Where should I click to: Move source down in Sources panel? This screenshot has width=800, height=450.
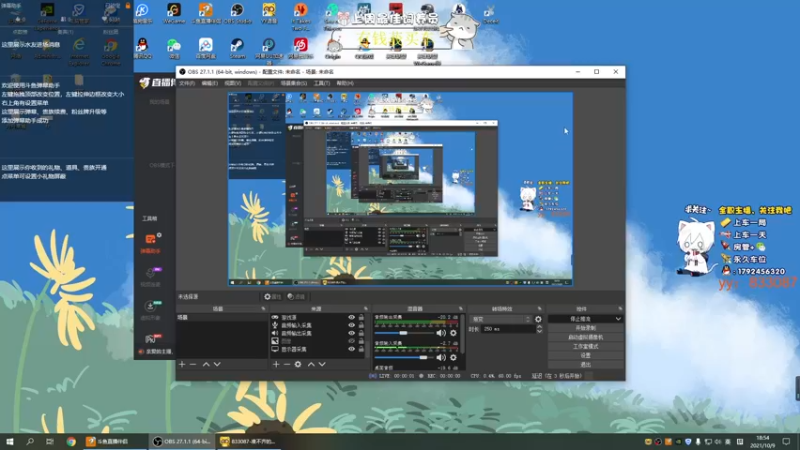pyautogui.click(x=322, y=364)
